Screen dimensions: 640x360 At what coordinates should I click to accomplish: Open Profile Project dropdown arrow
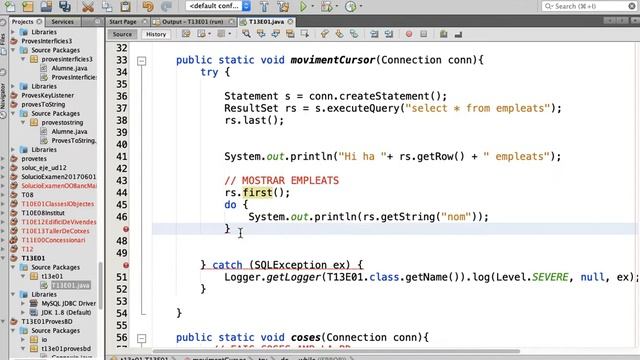coord(361,6)
